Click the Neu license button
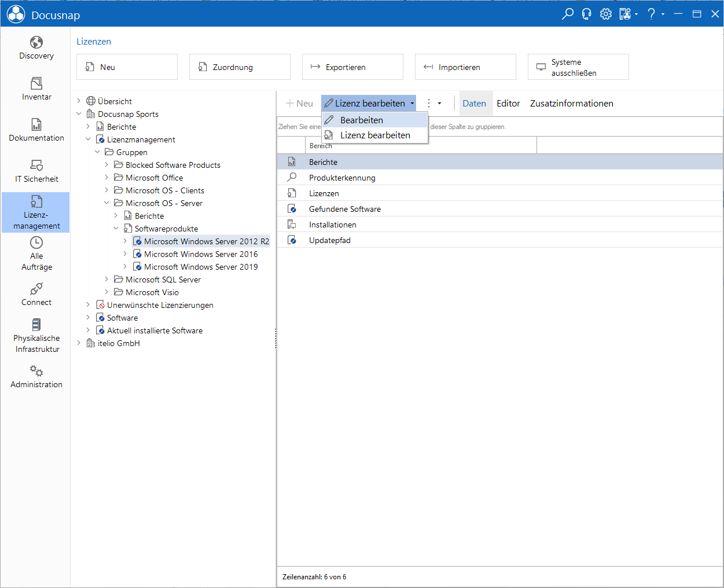The width and height of the screenshot is (724, 588). click(127, 67)
